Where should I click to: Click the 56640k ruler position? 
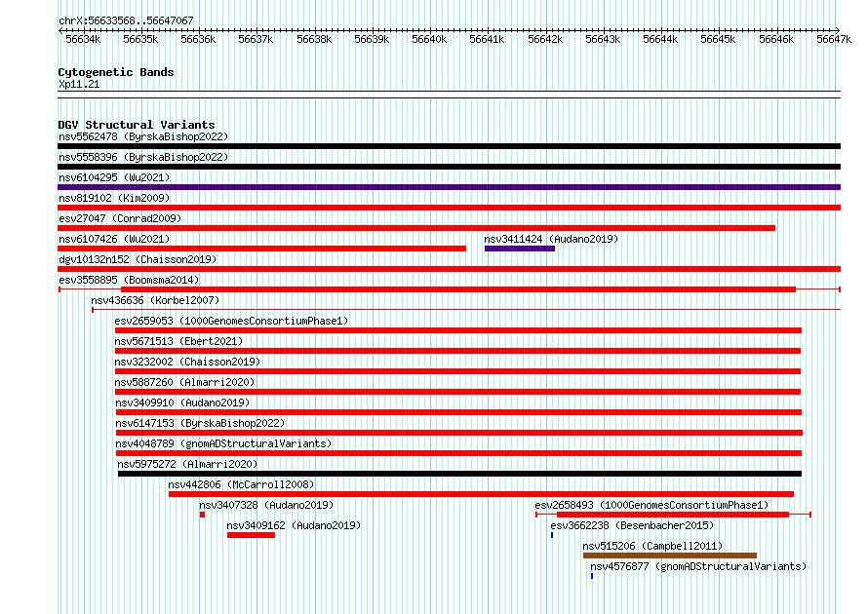point(429,39)
